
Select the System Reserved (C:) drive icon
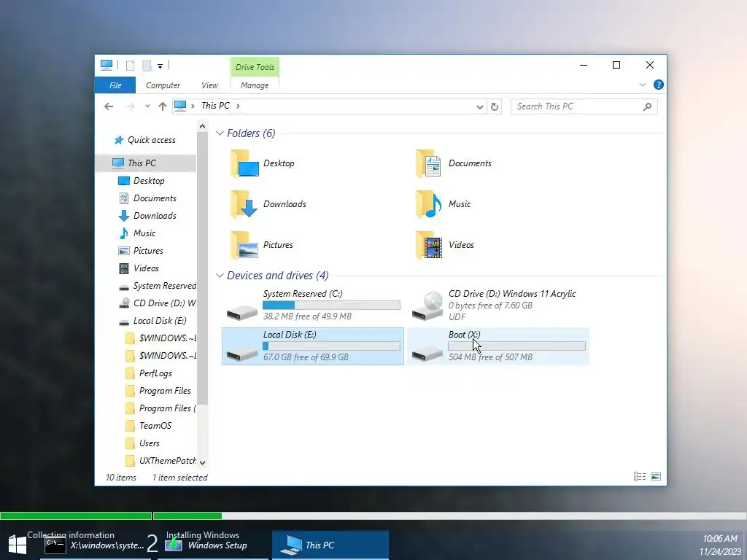[242, 312]
